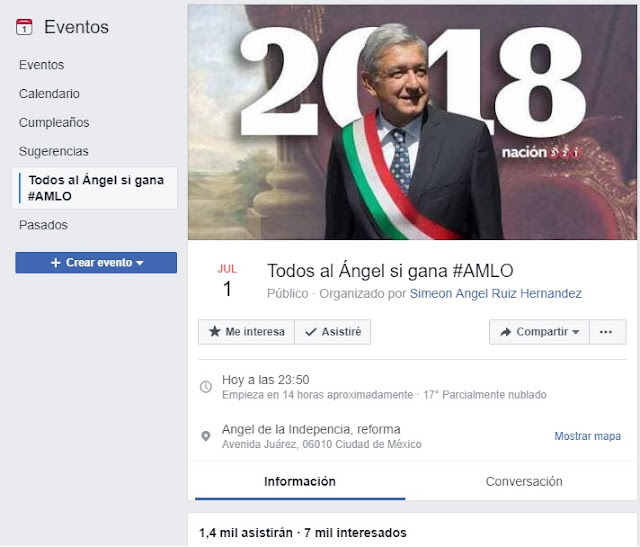Viewport: 640px width, 547px height.
Task: Click the Eventos calendar icon
Action: click(24, 27)
